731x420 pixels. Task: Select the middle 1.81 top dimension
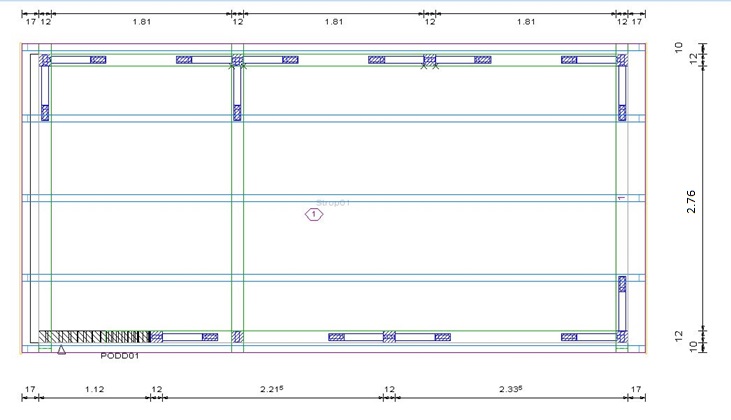point(334,20)
